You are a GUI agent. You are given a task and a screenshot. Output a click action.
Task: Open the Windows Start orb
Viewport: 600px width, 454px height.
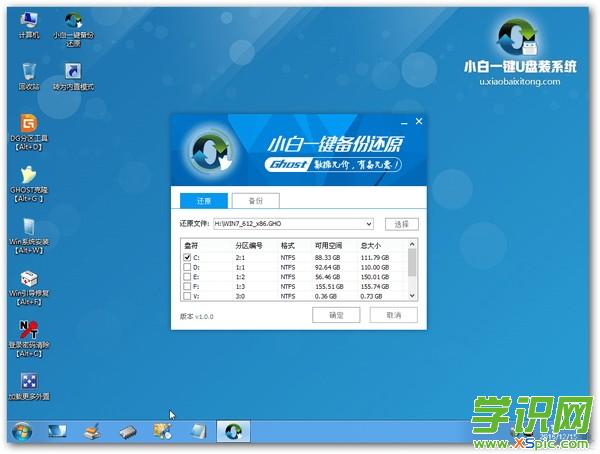coord(21,432)
